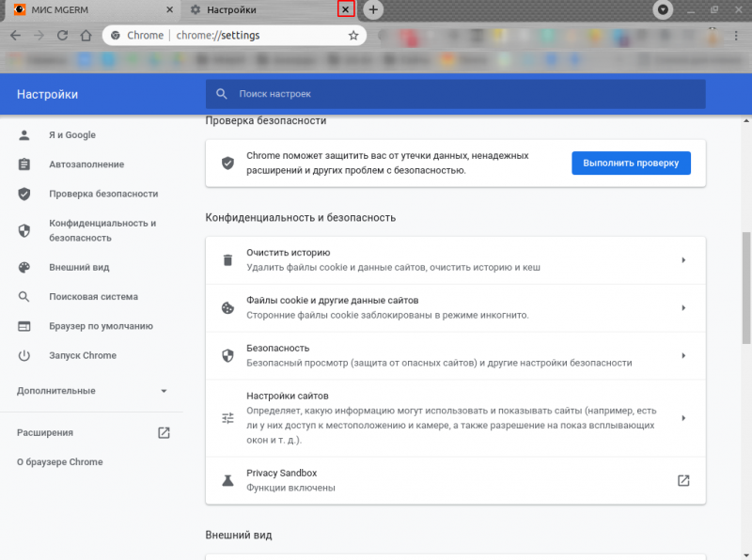
Task: Expand Файлы cookie и другие данные сайтов
Action: [683, 307]
